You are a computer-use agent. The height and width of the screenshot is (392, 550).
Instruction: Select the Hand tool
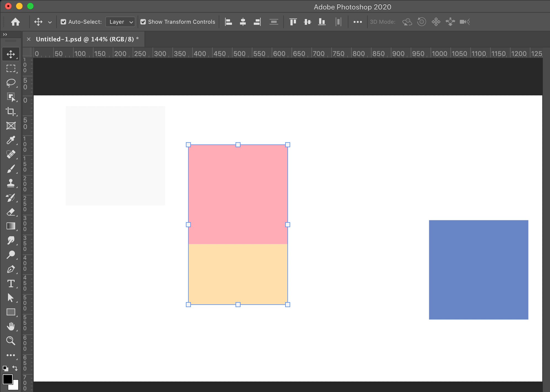point(11,326)
